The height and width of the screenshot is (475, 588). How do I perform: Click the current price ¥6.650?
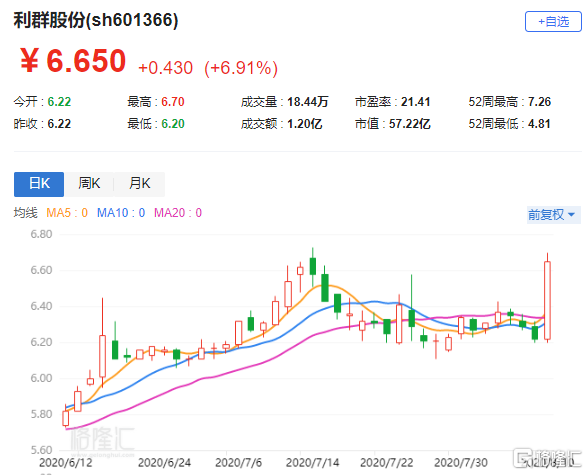click(x=73, y=61)
